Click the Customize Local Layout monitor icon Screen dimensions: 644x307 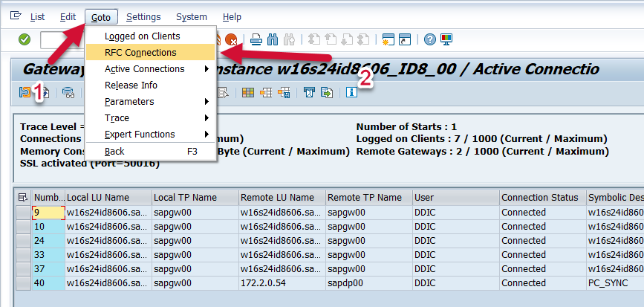click(x=446, y=39)
